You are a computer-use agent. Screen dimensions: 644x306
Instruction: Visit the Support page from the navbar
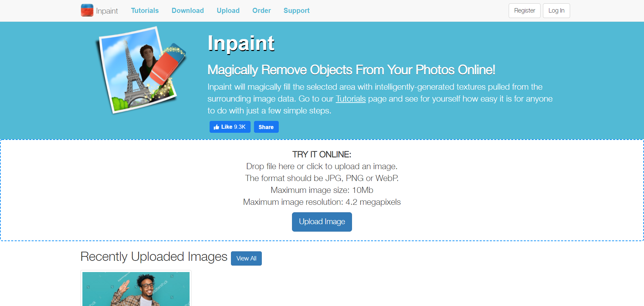tap(296, 11)
